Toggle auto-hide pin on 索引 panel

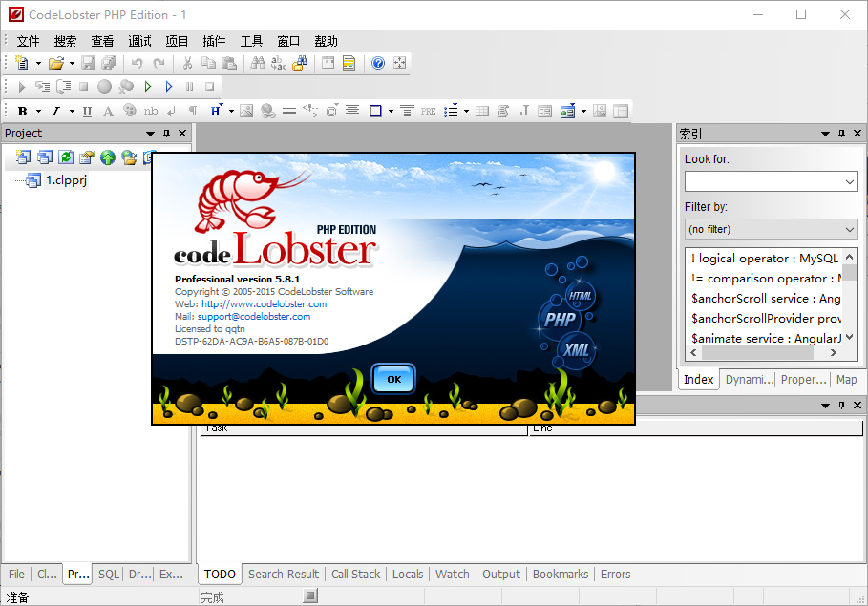point(841,134)
